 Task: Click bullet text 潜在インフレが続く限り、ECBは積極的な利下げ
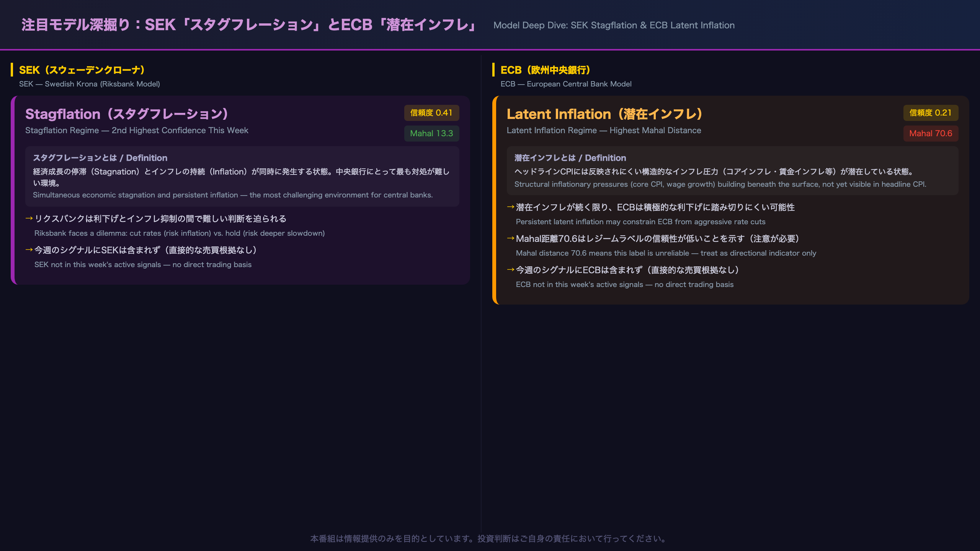655,207
